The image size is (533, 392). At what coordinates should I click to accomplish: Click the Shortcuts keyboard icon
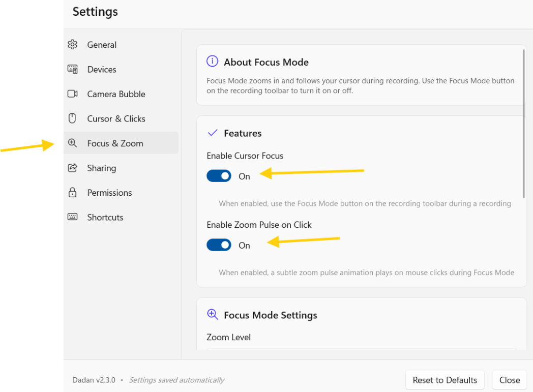coord(72,217)
